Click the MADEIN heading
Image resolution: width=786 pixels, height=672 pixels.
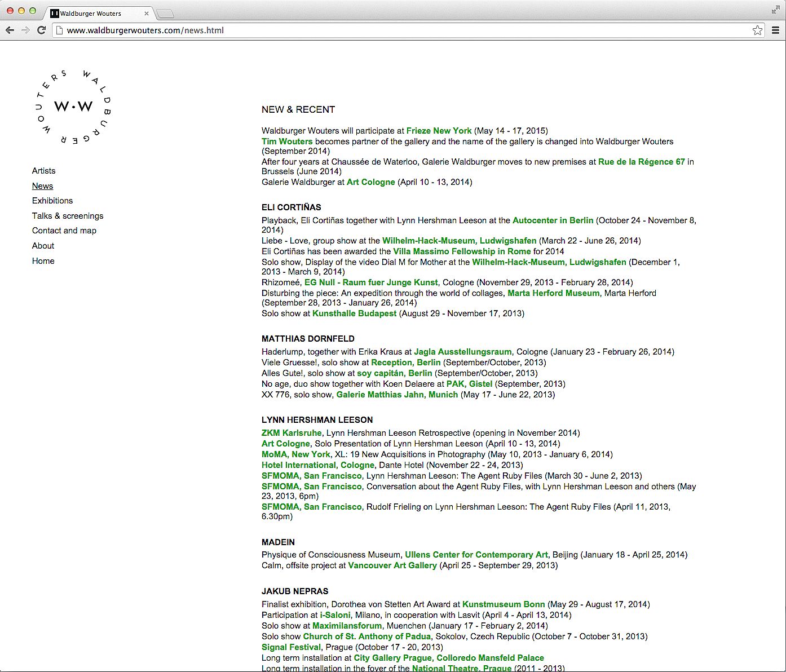coord(278,542)
